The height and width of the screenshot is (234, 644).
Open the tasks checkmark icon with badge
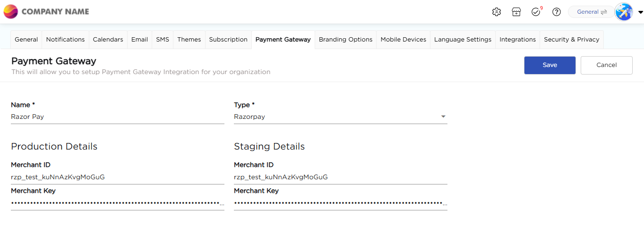click(536, 12)
